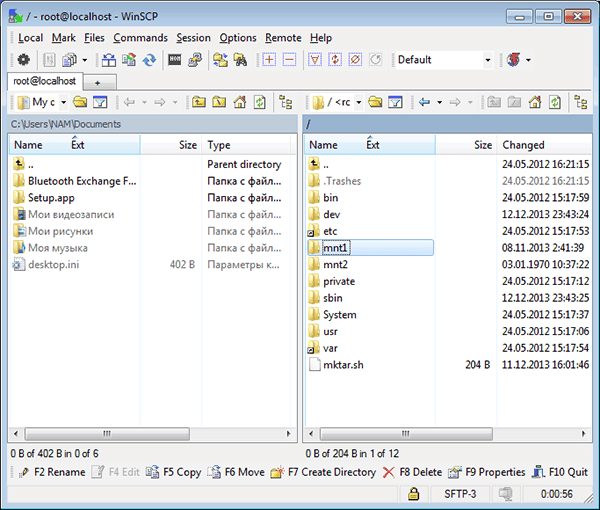Refresh the remote panel icon
600x510 pixels.
coord(555,102)
